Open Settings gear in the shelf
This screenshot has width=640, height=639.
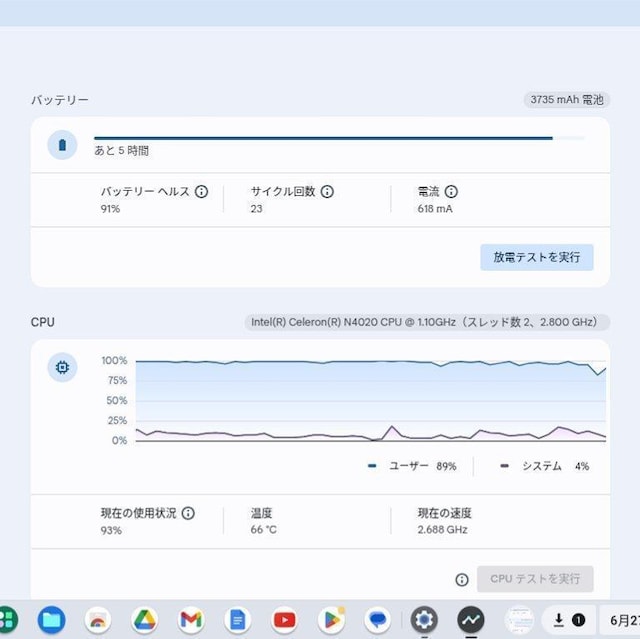[x=424, y=620]
